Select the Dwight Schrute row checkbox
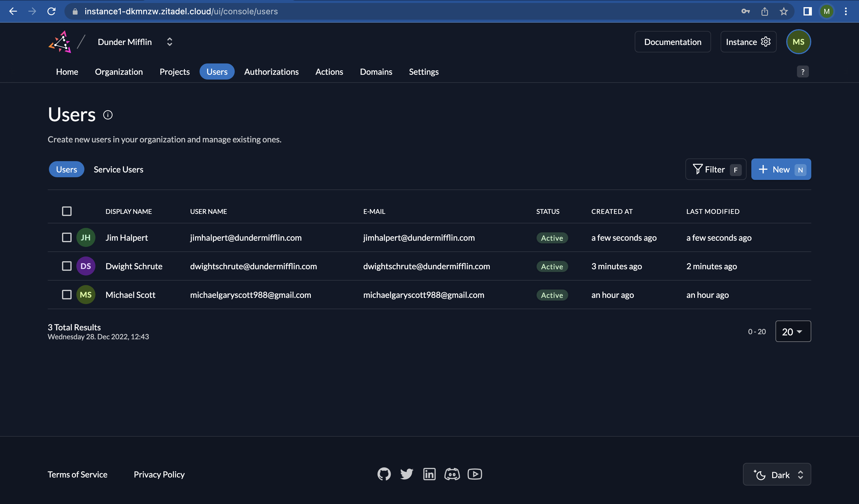The width and height of the screenshot is (859, 504). pyautogui.click(x=67, y=266)
